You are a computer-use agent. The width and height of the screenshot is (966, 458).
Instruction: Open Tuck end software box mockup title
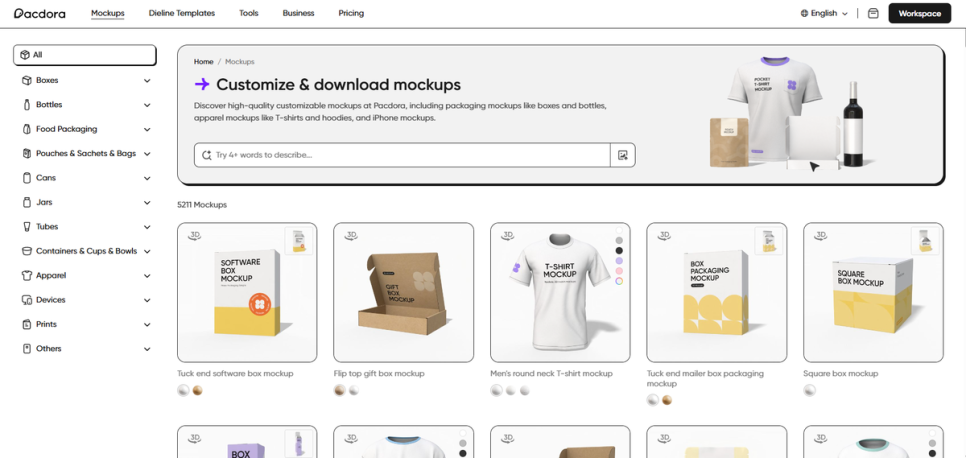pyautogui.click(x=235, y=374)
